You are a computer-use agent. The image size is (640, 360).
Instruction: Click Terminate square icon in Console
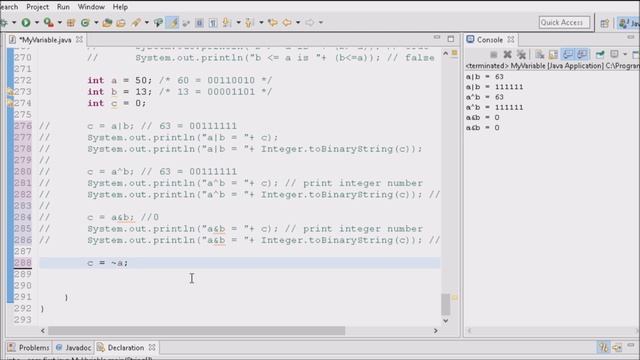493,54
